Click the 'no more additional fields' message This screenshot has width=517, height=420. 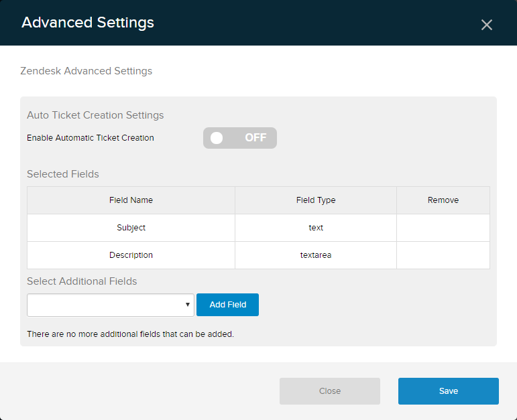click(130, 334)
